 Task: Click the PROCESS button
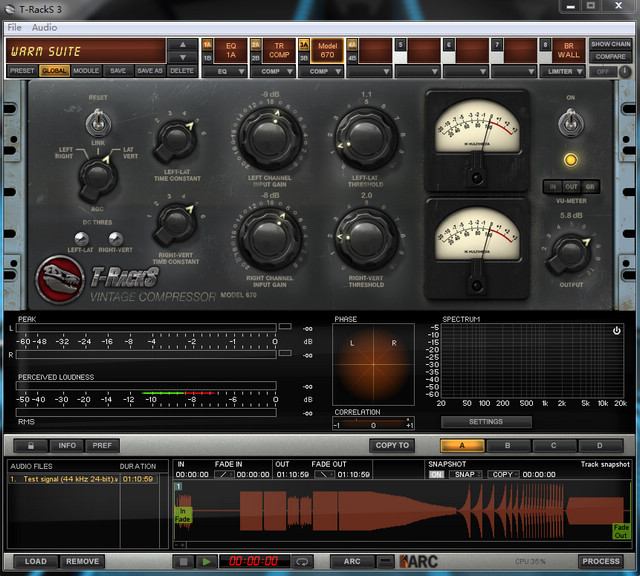pyautogui.click(x=601, y=561)
